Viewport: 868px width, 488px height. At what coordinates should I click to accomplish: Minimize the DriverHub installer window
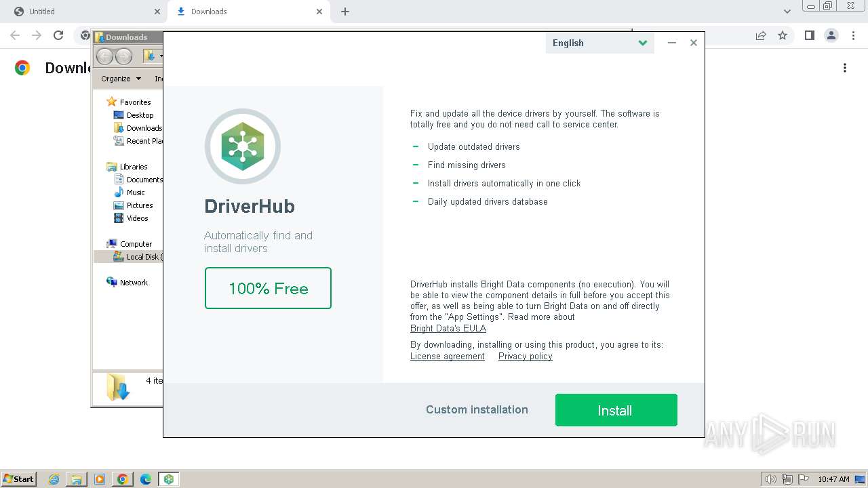pos(671,43)
